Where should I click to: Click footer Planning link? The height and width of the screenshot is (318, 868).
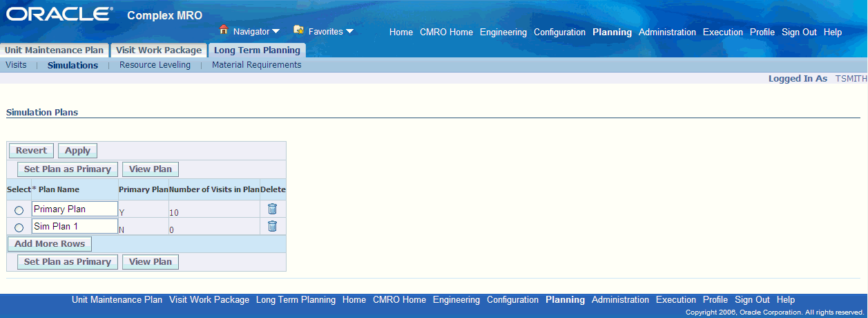click(565, 300)
